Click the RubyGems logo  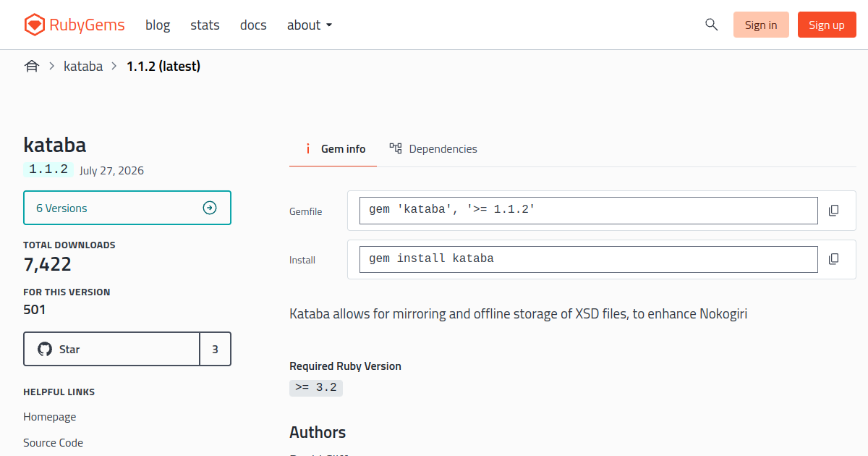click(x=74, y=25)
